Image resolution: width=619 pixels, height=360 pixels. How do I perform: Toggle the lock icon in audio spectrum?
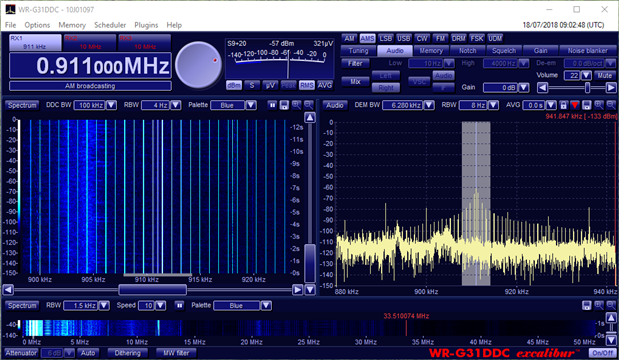tap(563, 105)
